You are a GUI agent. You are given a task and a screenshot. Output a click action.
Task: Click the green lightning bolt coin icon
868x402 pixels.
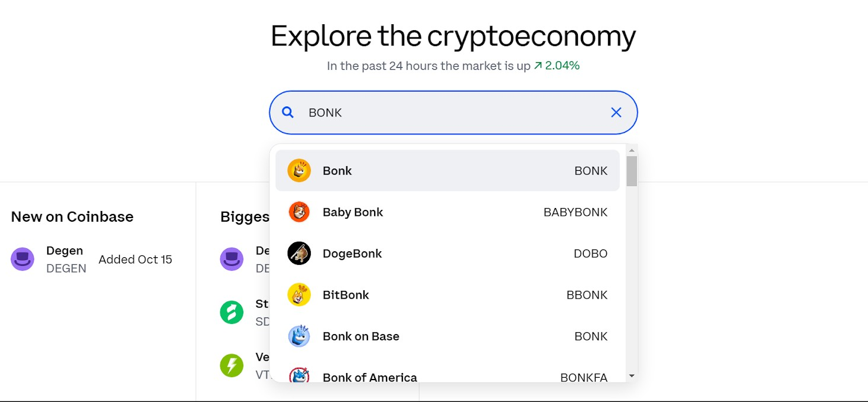232,365
